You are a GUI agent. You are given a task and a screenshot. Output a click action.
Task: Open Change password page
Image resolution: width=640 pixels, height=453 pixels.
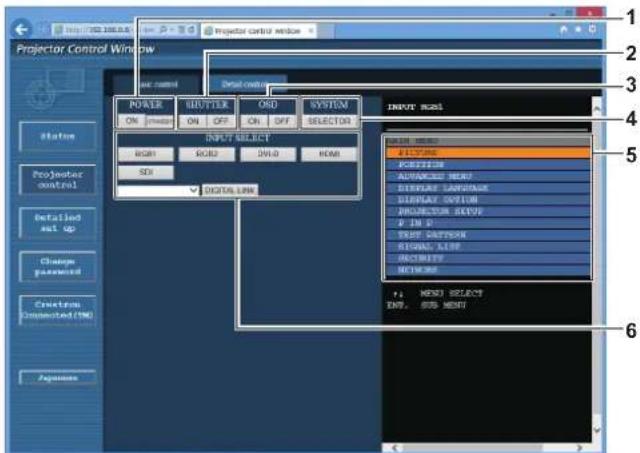click(x=58, y=266)
